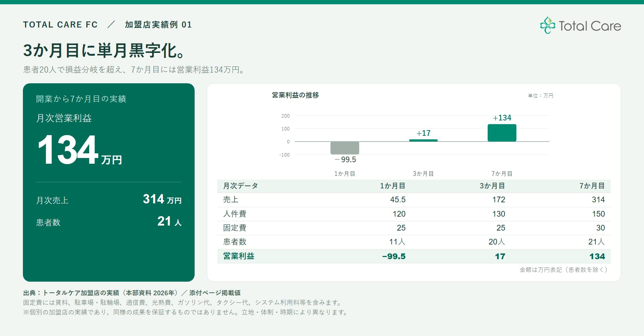The width and height of the screenshot is (644, 336).
Task: Click the 200 y-axis tick label
Action: click(286, 116)
